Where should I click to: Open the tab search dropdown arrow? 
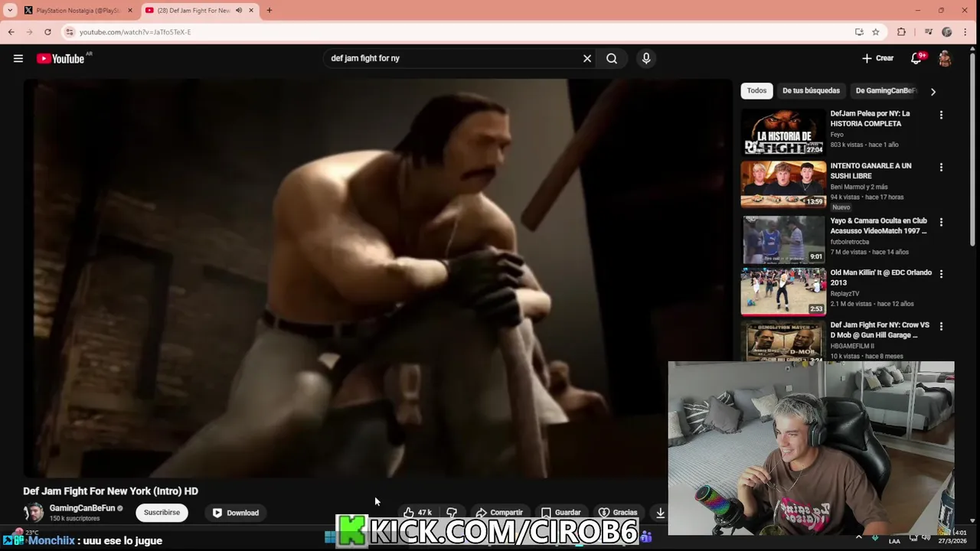pos(10,11)
